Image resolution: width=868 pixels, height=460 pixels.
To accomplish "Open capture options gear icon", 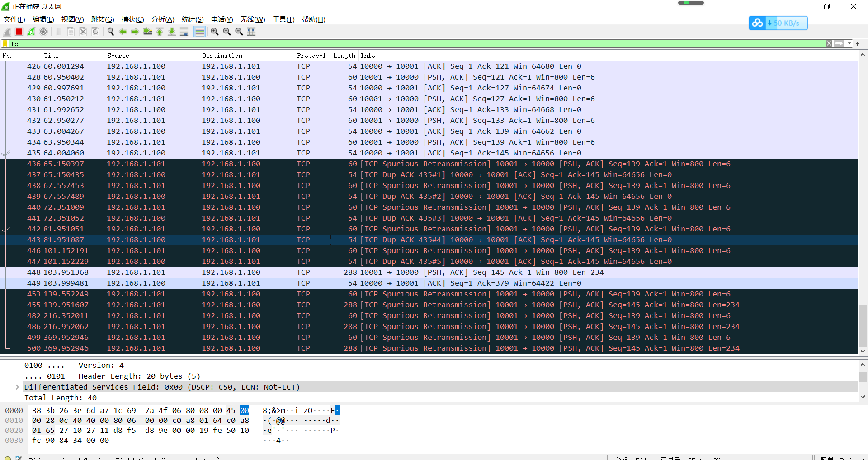I will 43,32.
